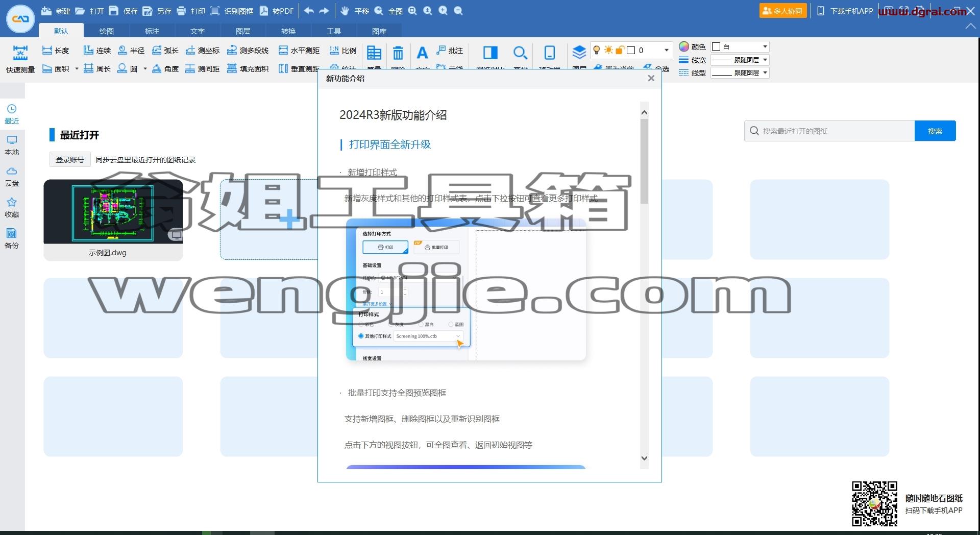Click dialog scrollbar down arrow
Screen dimensions: 980x535
coord(644,458)
